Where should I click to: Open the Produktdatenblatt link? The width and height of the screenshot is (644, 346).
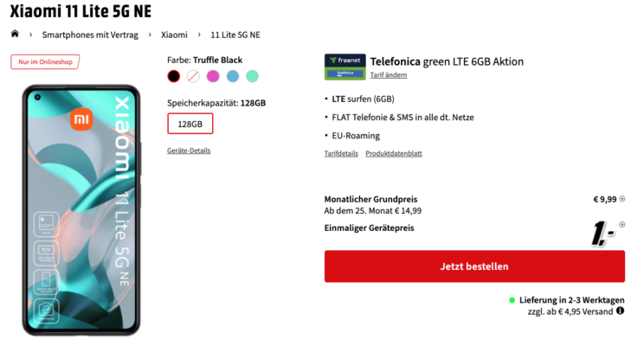[394, 153]
